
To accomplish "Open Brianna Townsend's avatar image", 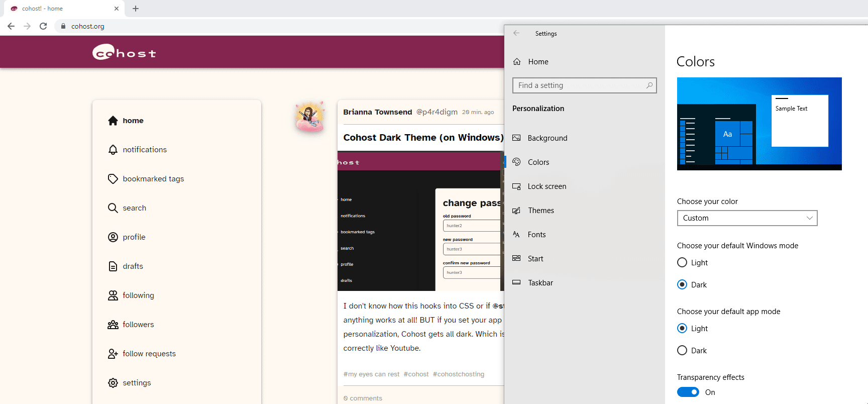I will pos(310,117).
